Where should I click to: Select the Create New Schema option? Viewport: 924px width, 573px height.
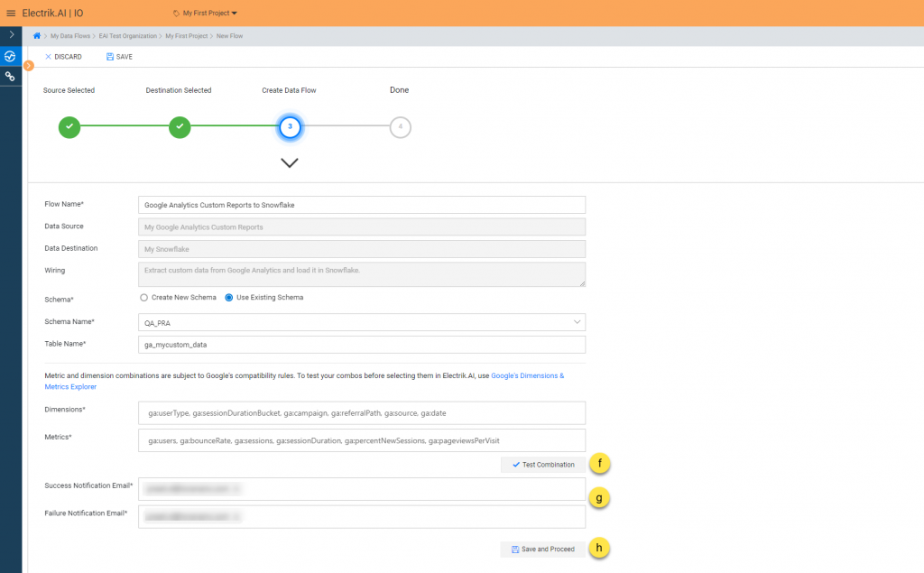pos(144,297)
